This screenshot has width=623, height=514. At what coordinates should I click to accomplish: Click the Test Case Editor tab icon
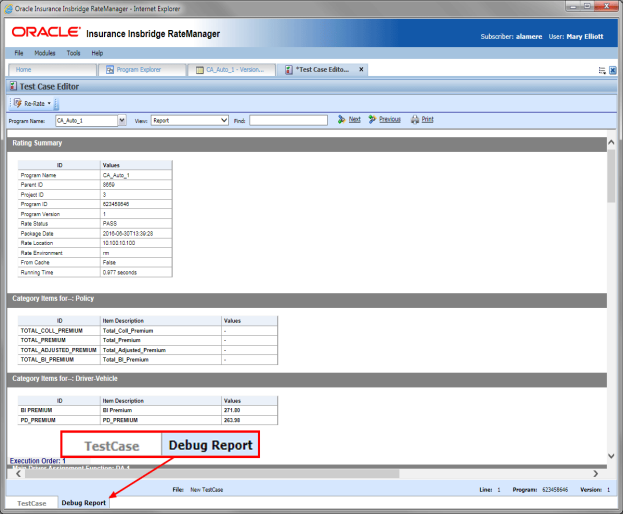pos(289,70)
